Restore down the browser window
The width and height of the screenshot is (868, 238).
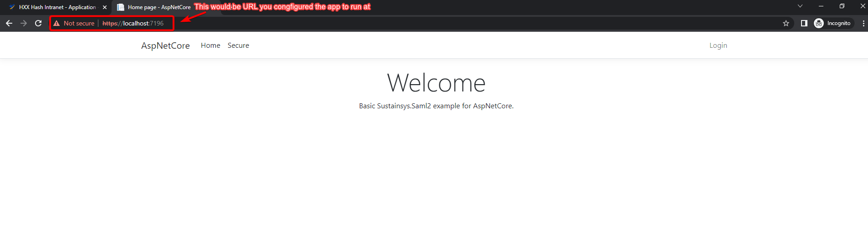click(x=842, y=6)
